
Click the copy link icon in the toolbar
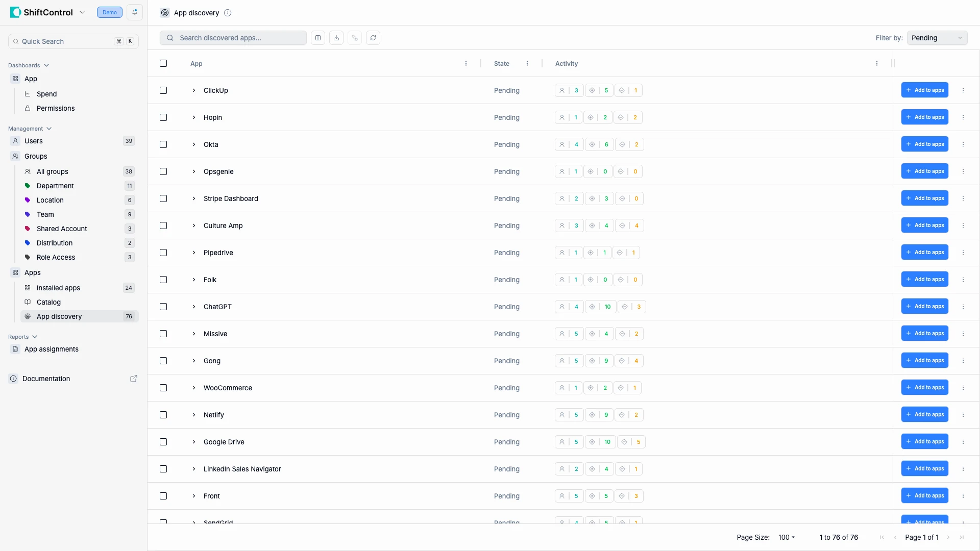tap(355, 38)
